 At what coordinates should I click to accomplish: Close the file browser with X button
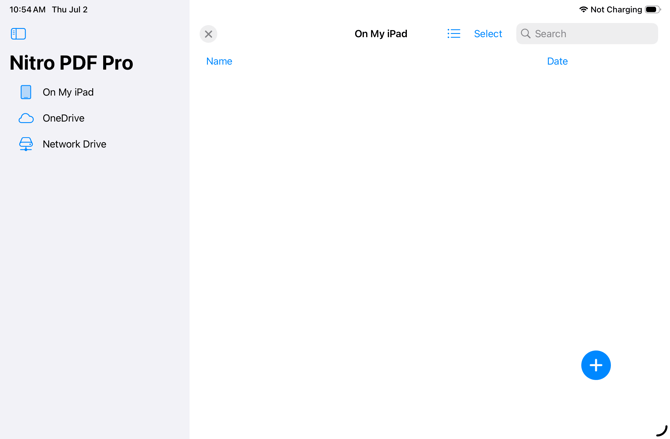[x=209, y=34]
